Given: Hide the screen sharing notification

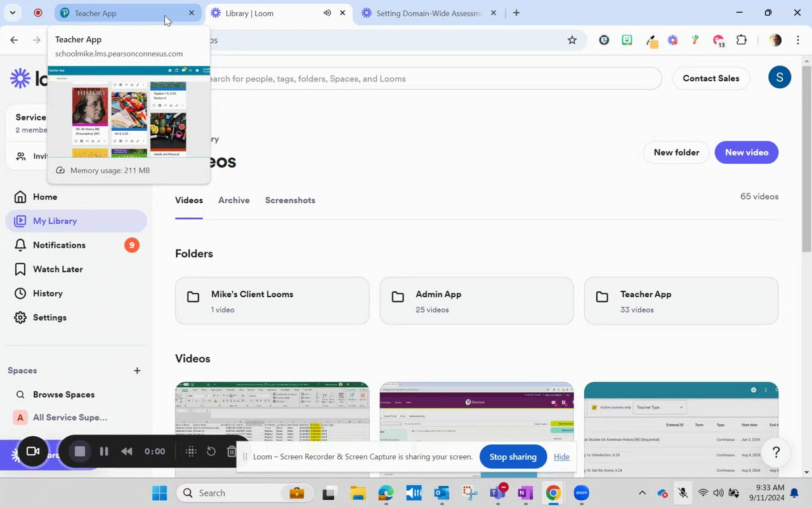Looking at the screenshot, I should pos(561,457).
